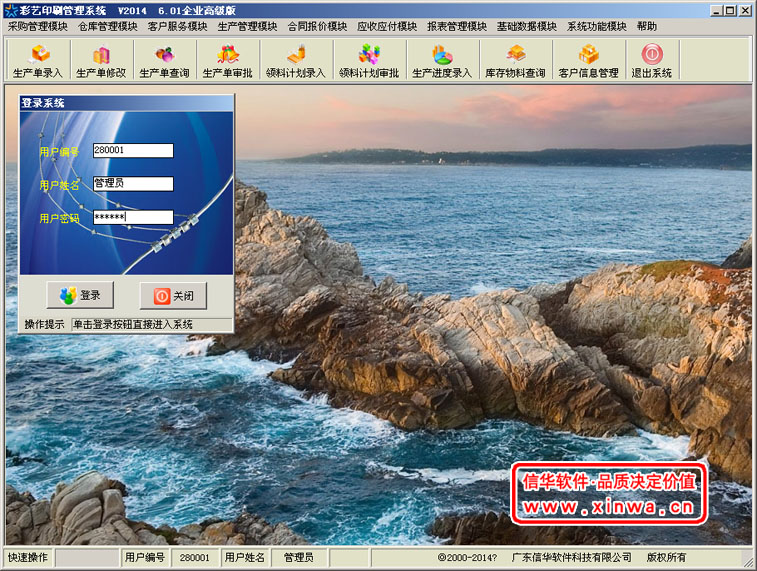The width and height of the screenshot is (757, 571).
Task: Open the 客户信息管理 toolbar icon
Action: pyautogui.click(x=588, y=61)
